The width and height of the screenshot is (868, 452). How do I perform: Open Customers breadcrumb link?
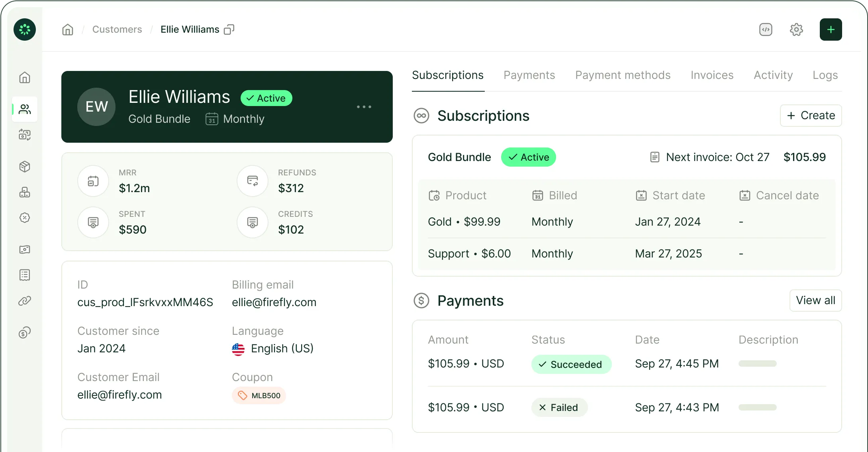pos(117,29)
